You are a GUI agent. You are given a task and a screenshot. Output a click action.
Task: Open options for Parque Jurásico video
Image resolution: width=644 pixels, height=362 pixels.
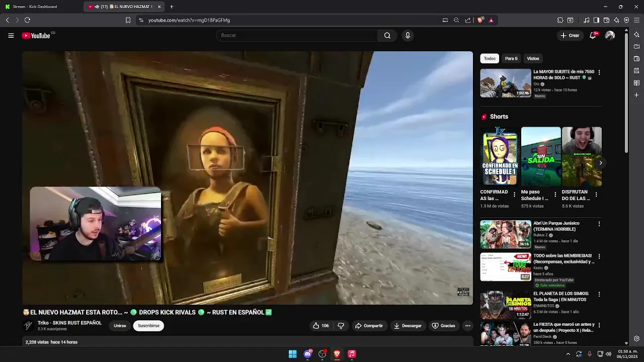point(599,224)
